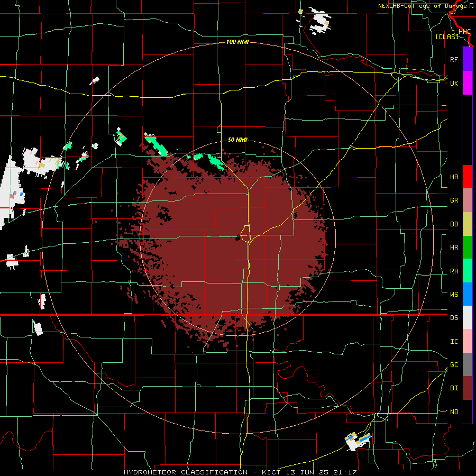Click the 'HA' legend label

point(454,177)
